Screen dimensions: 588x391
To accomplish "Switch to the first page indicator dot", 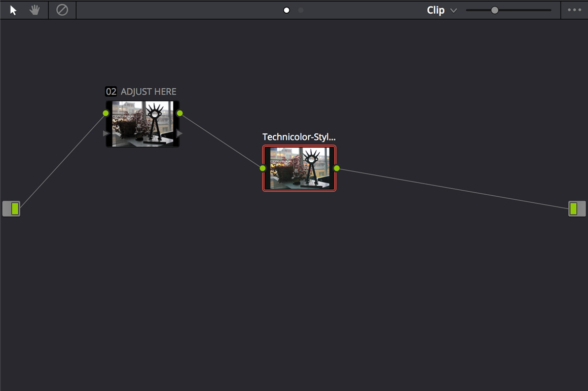I will tap(286, 10).
